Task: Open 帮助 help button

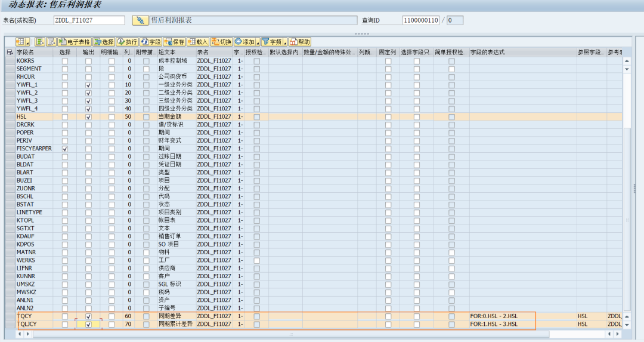Action: (300, 42)
